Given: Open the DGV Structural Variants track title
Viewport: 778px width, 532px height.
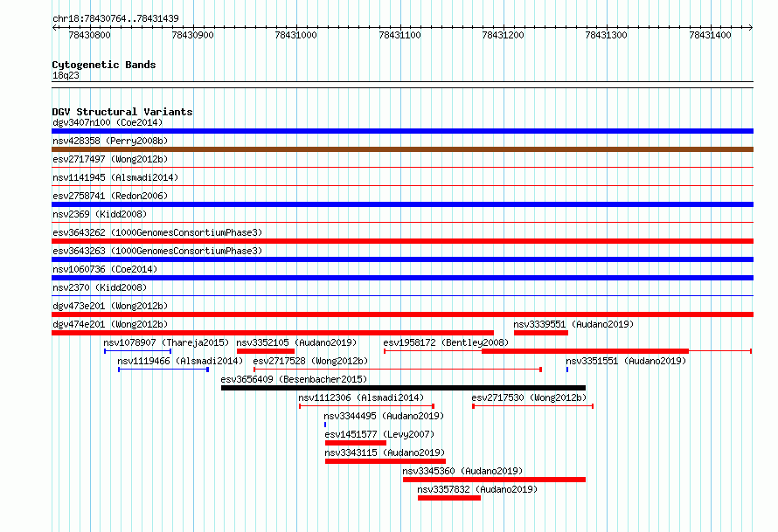Looking at the screenshot, I should [122, 112].
